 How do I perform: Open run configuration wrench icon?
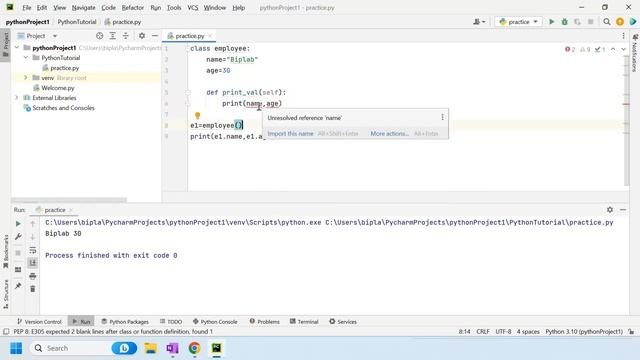click(18, 237)
